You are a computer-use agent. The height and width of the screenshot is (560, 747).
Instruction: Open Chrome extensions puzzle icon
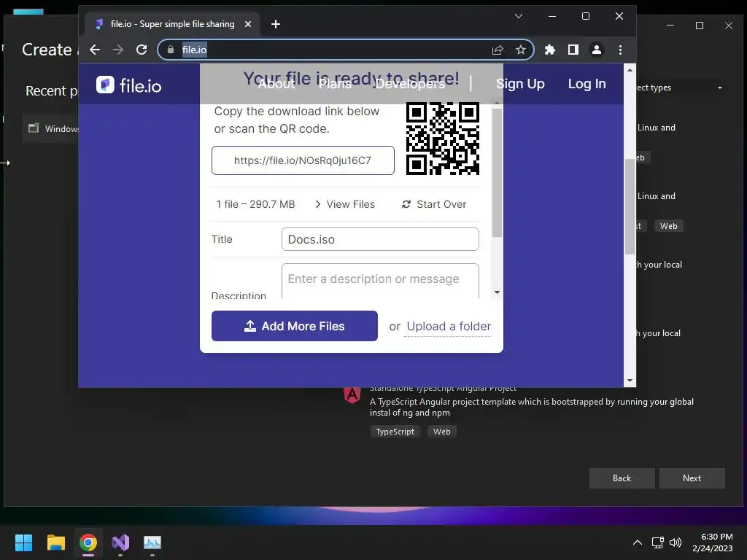[550, 50]
